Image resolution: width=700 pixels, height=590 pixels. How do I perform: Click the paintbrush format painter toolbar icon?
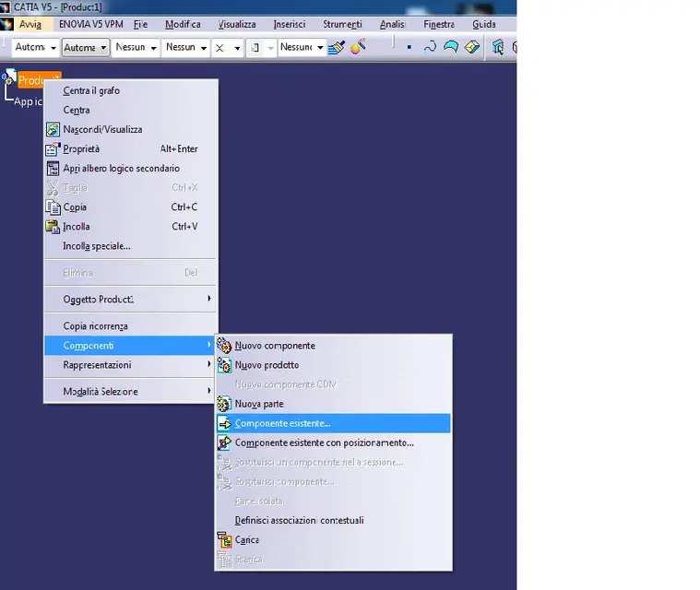click(337, 47)
